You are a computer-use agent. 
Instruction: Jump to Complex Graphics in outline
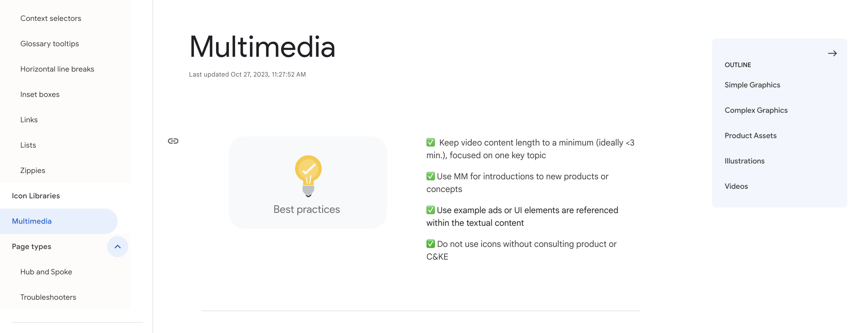pyautogui.click(x=756, y=110)
